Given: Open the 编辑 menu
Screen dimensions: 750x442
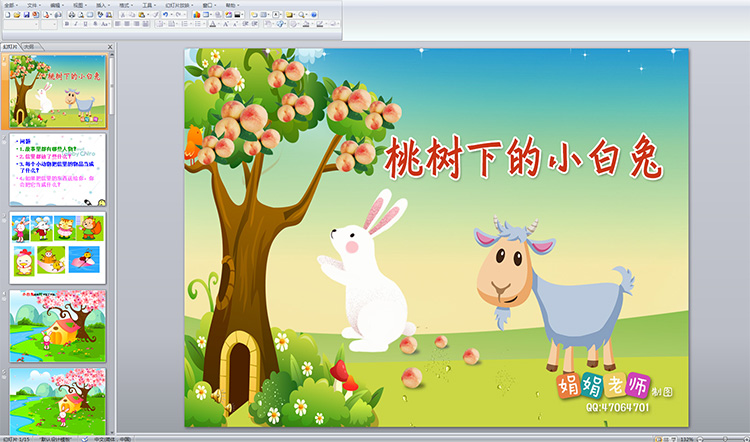Looking at the screenshot, I should pos(55,5).
